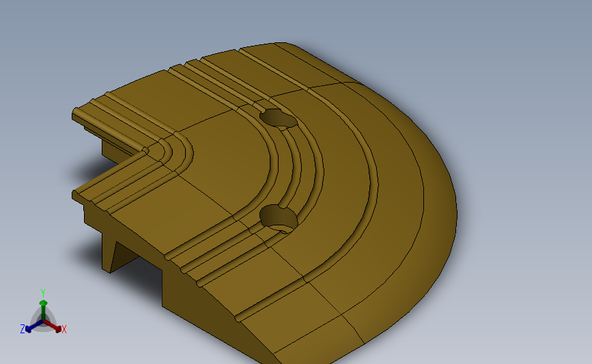Click the blue Z axis of the orientation triad
This screenshot has height=364, width=592.
(34, 326)
